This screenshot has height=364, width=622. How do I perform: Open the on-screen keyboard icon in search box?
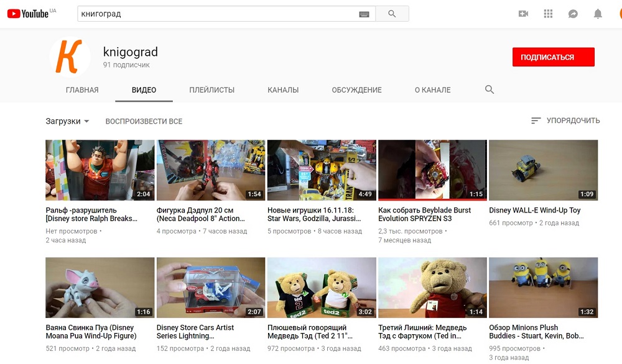tap(364, 14)
